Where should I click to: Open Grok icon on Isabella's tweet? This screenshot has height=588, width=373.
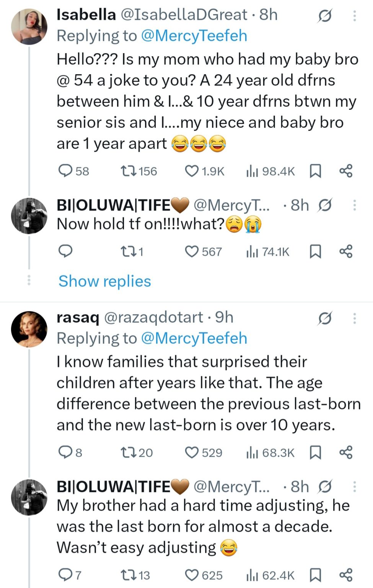click(x=325, y=16)
